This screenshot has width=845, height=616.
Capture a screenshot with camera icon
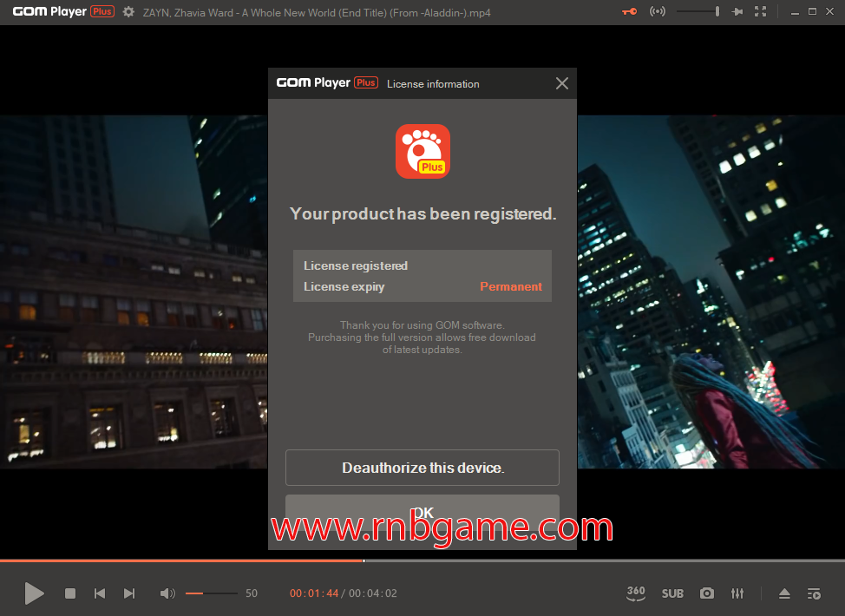click(x=707, y=593)
